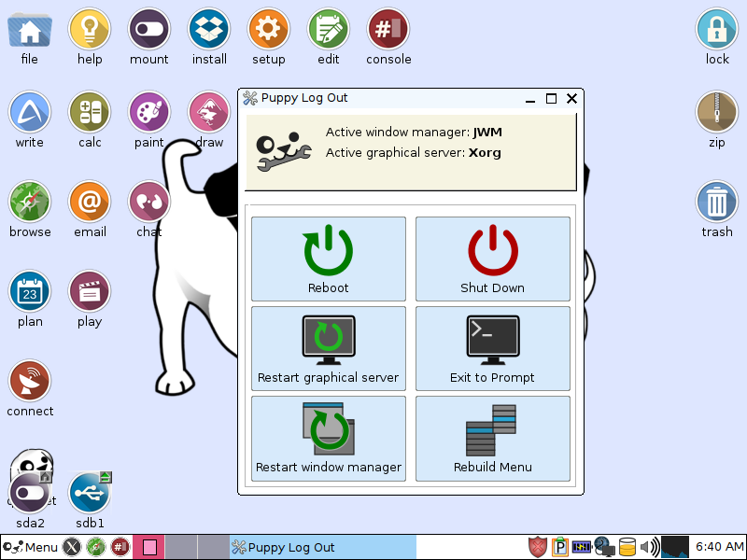Open the draw icon
Image resolution: width=747 pixels, height=560 pixels.
point(209,112)
